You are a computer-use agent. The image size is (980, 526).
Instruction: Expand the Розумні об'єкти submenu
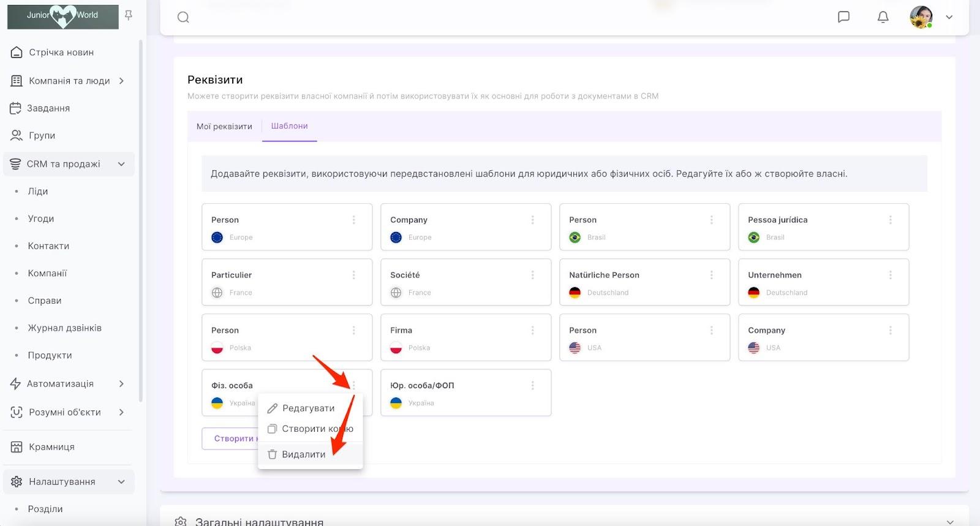[121, 412]
